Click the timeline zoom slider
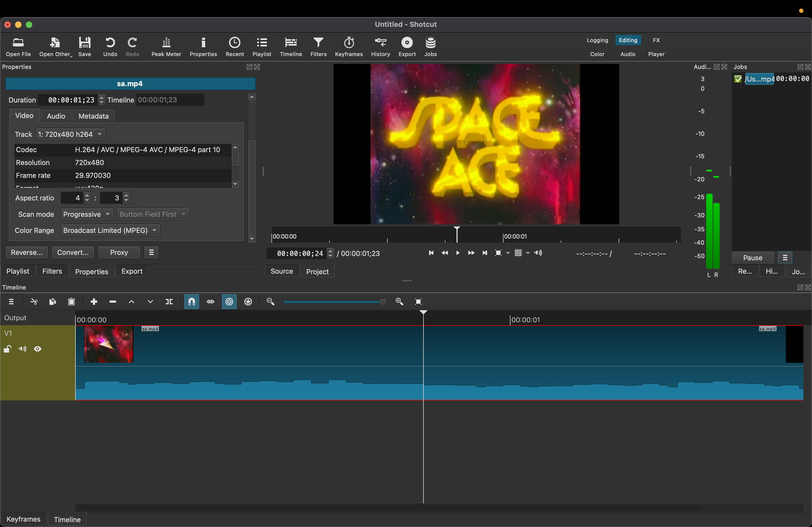 (x=334, y=302)
